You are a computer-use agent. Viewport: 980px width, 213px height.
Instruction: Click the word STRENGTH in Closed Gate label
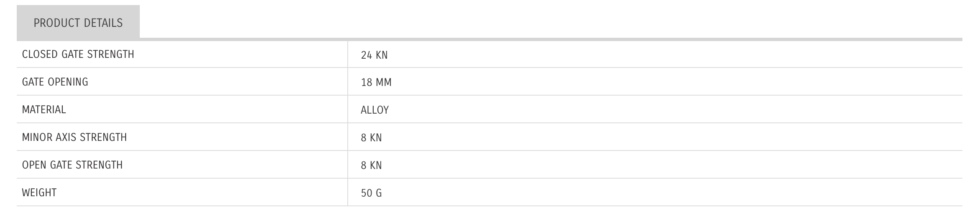113,55
